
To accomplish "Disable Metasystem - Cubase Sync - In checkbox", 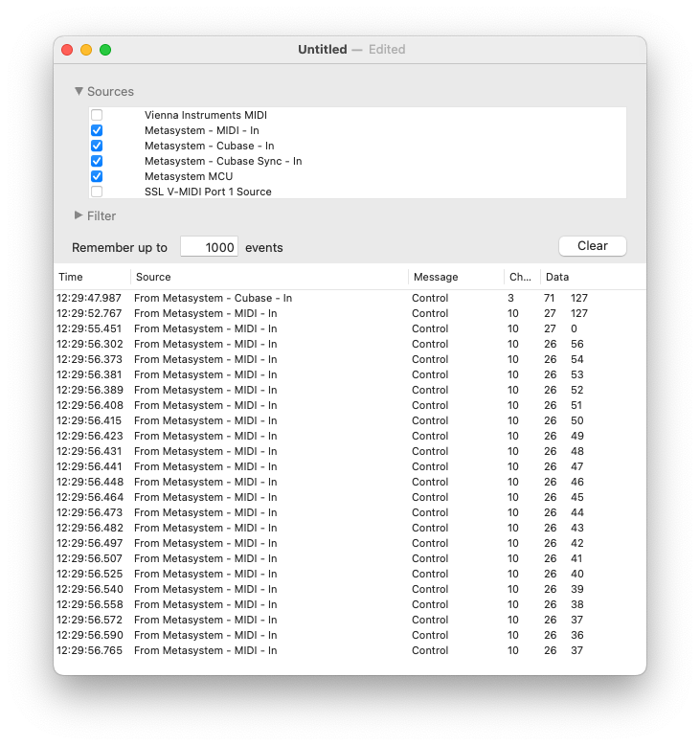I will tap(97, 161).
